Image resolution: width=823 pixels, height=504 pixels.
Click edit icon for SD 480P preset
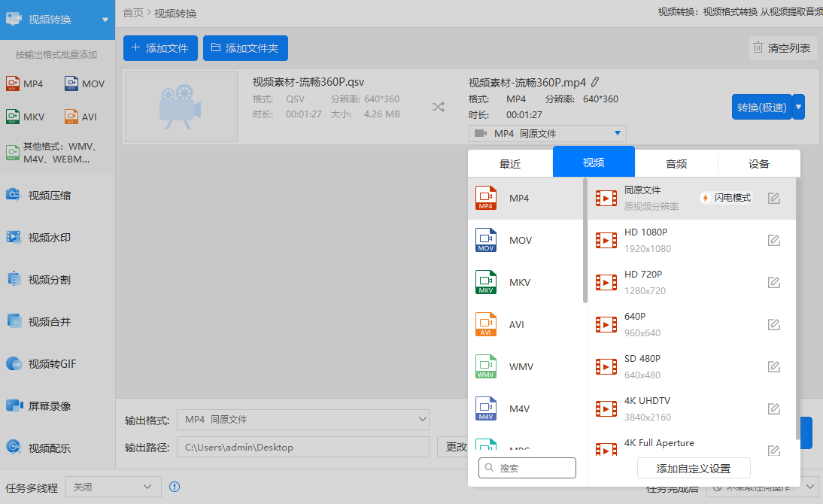pos(773,367)
